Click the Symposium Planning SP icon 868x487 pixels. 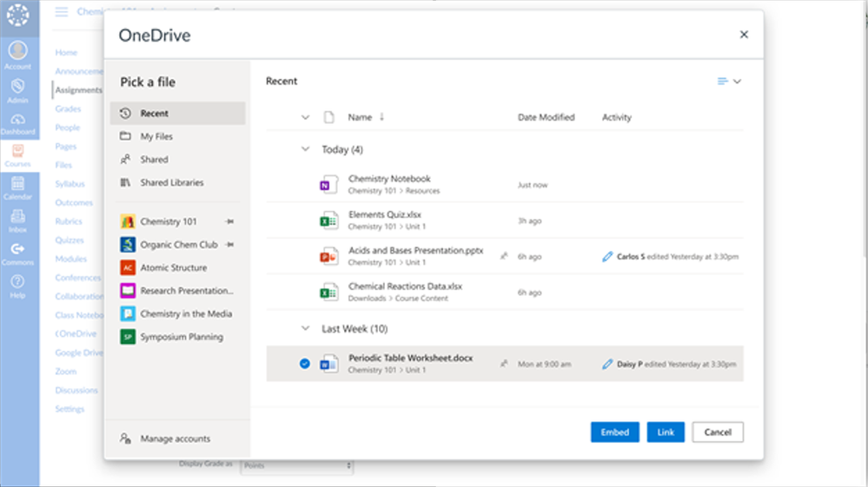tap(128, 337)
